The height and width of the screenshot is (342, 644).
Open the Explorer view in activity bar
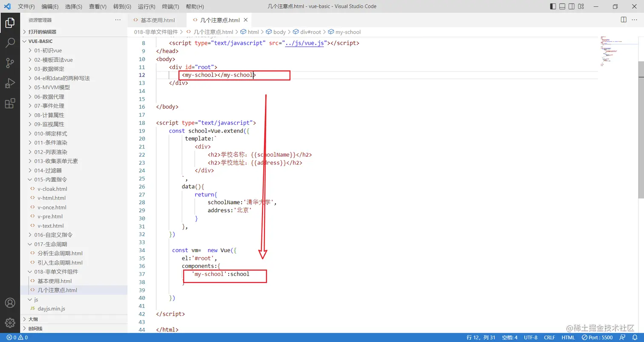(x=10, y=23)
